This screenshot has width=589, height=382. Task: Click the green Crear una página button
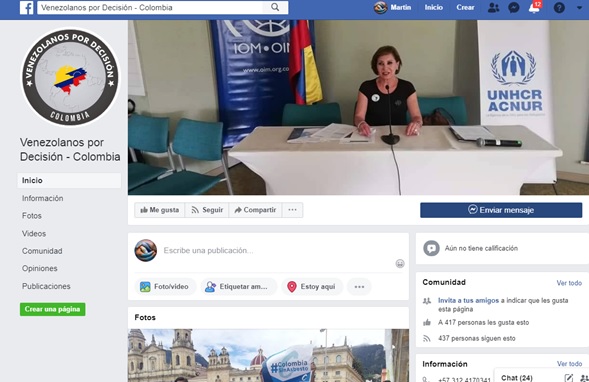pos(53,309)
